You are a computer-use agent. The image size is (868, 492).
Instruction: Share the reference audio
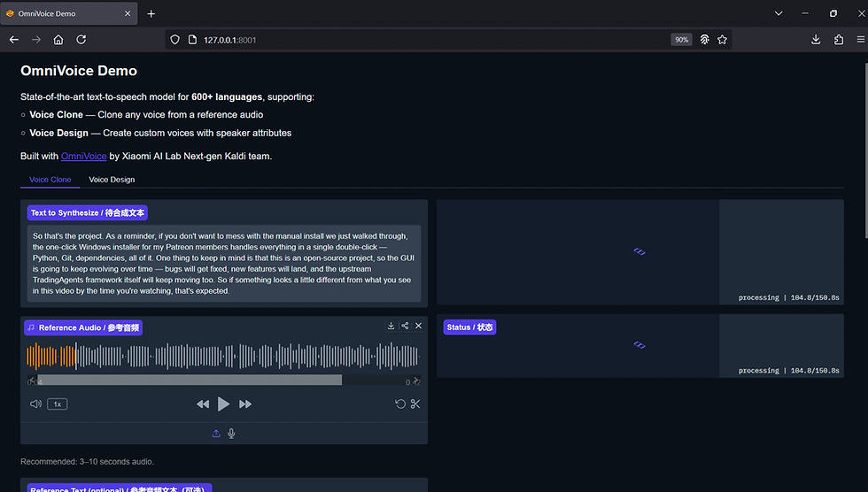point(405,327)
